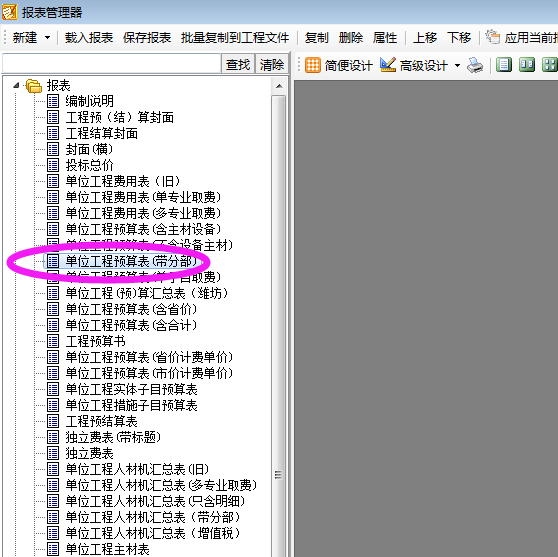Screen dimensions: 558x557
Task: Select 单位工程人材机汇总表(旧)
Action: (137, 469)
